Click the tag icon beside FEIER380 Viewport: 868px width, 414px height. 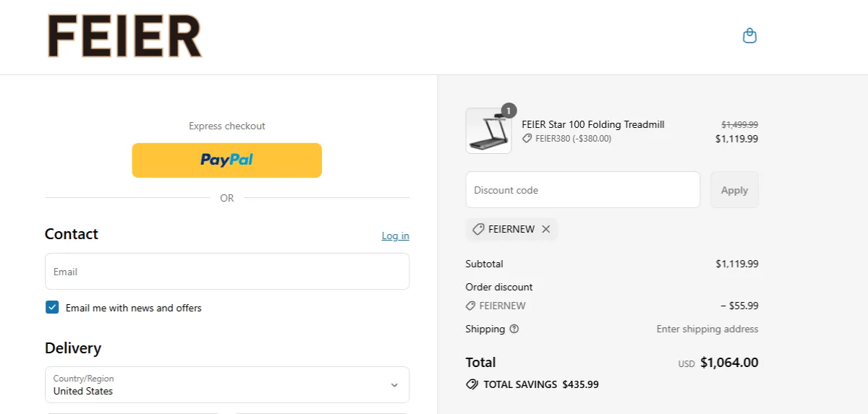coord(527,139)
